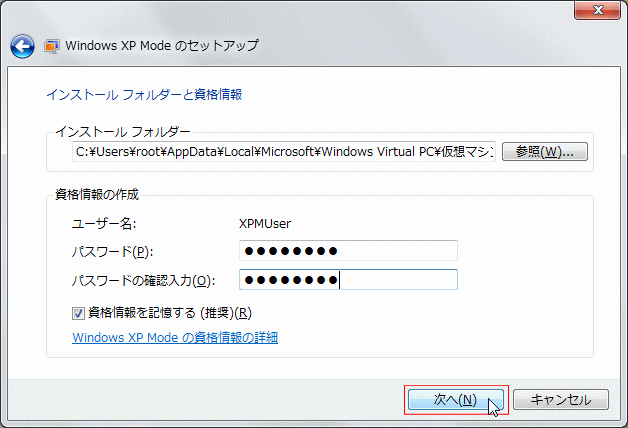Focus the パスワード(P) password field
628x428 pixels.
348,251
